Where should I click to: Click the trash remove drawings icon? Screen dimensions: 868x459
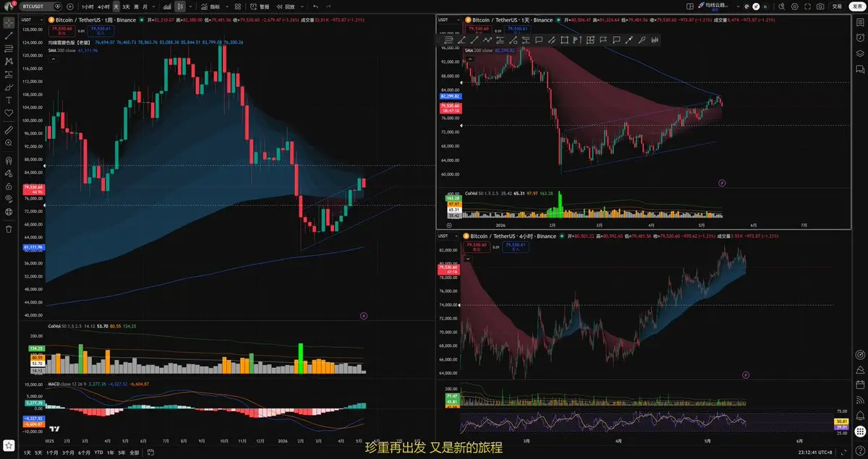[x=9, y=228]
